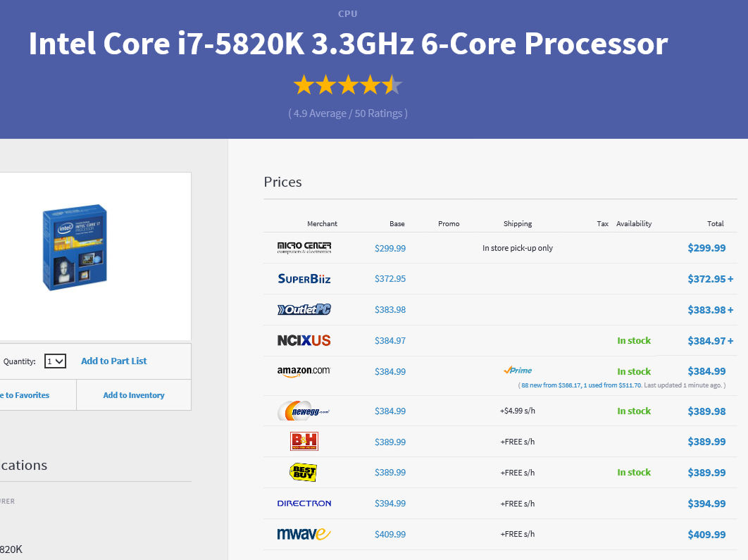Image resolution: width=748 pixels, height=560 pixels.
Task: Open the SuperBiiz merchant logo
Action: (304, 278)
